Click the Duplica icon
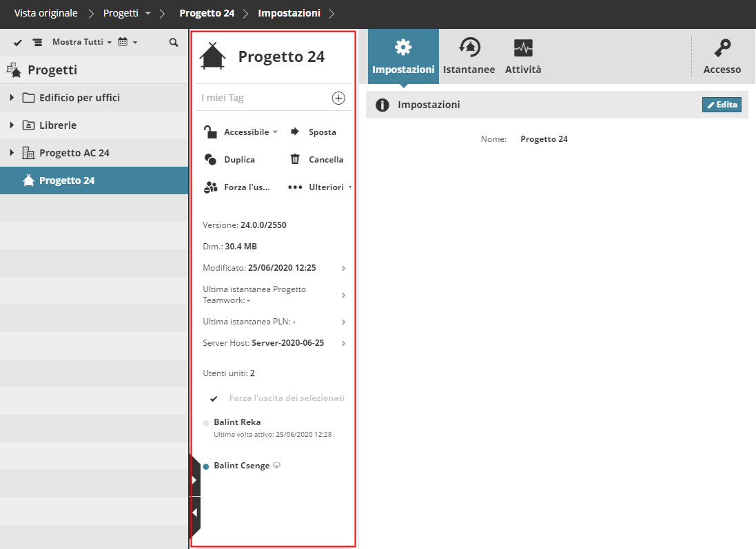 coord(210,159)
